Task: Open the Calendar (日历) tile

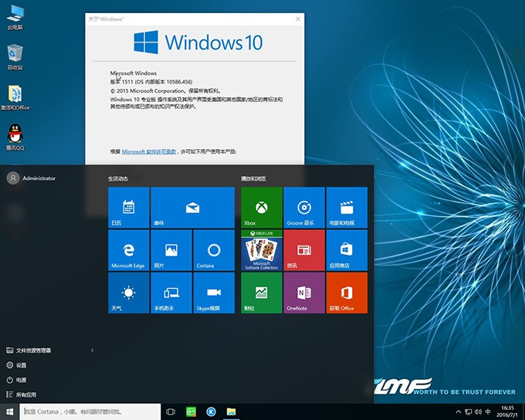Action: click(128, 207)
